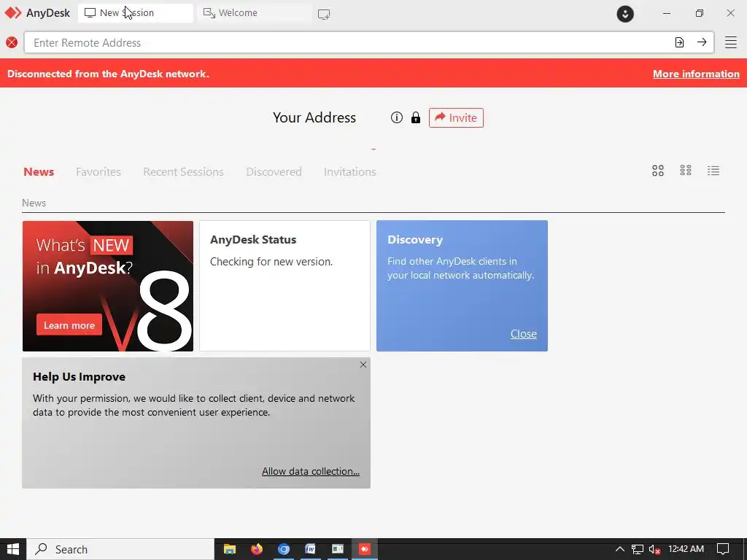Click Learn more on What's New card
The width and height of the screenshot is (747, 560).
(69, 325)
